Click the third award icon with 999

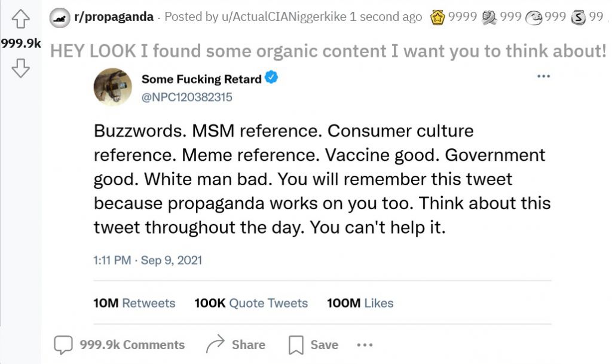[x=534, y=17]
